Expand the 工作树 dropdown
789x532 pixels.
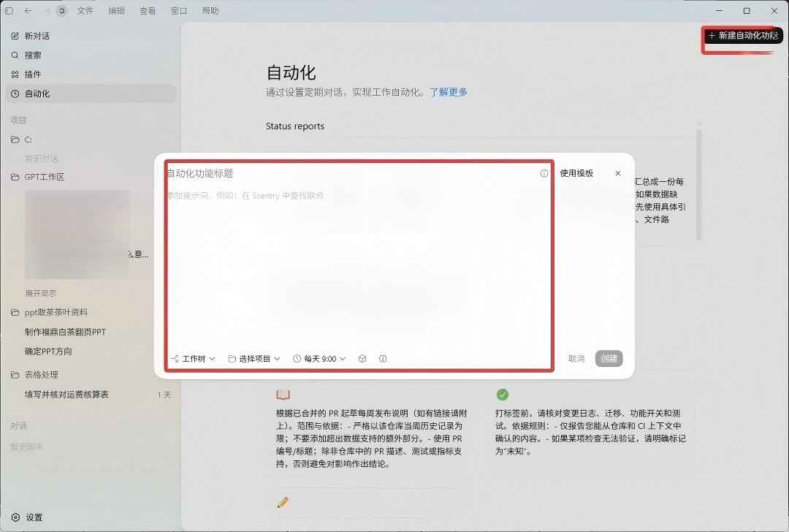193,359
